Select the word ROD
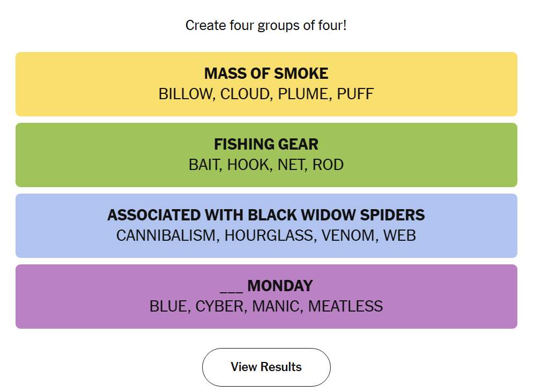The image size is (534, 392). point(329,165)
